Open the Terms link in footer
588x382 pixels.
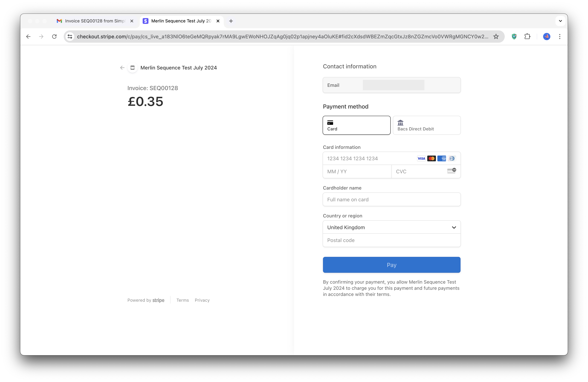point(183,300)
